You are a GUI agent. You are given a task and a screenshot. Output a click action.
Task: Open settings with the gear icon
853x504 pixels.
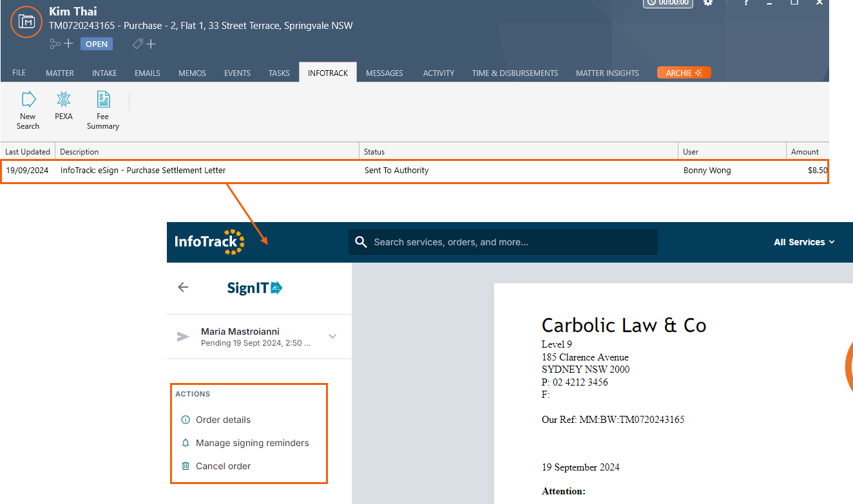click(708, 3)
